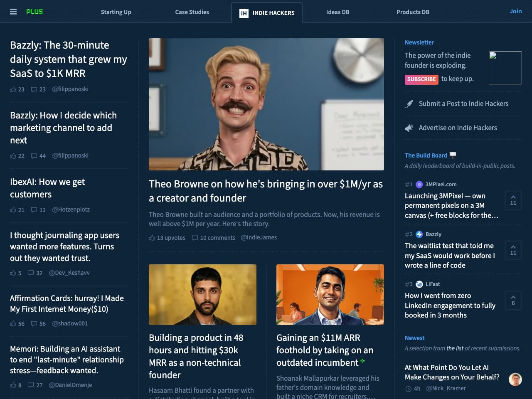532x399 pixels.
Task: Open the Newsletter heading link
Action: coord(419,42)
